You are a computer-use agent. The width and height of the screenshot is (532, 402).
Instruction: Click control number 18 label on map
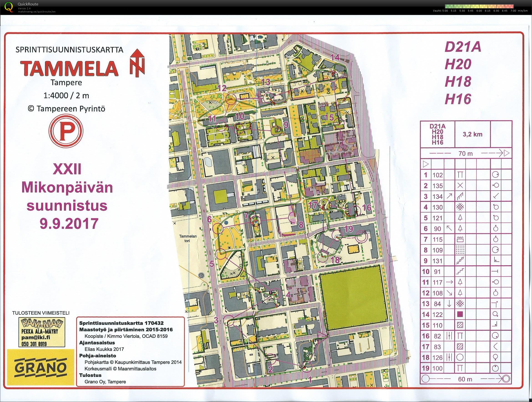(335, 260)
